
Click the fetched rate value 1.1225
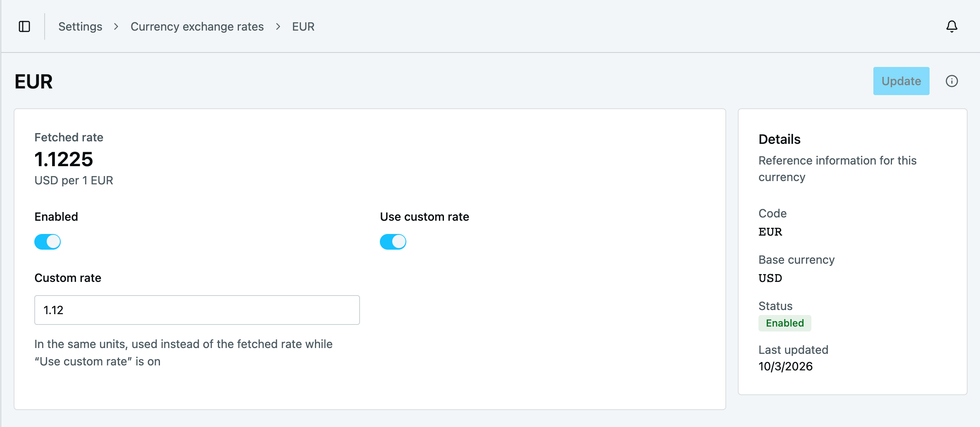coord(64,159)
